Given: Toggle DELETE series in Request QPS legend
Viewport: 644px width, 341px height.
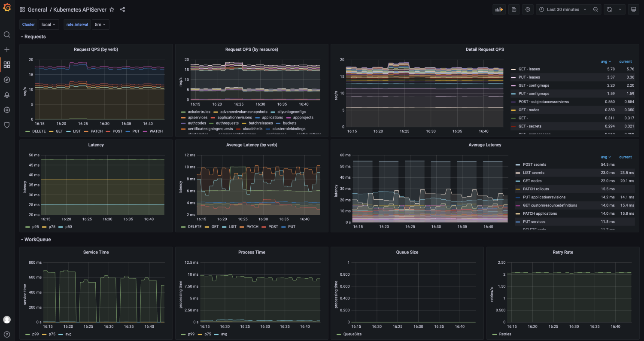Looking at the screenshot, I should 39,131.
